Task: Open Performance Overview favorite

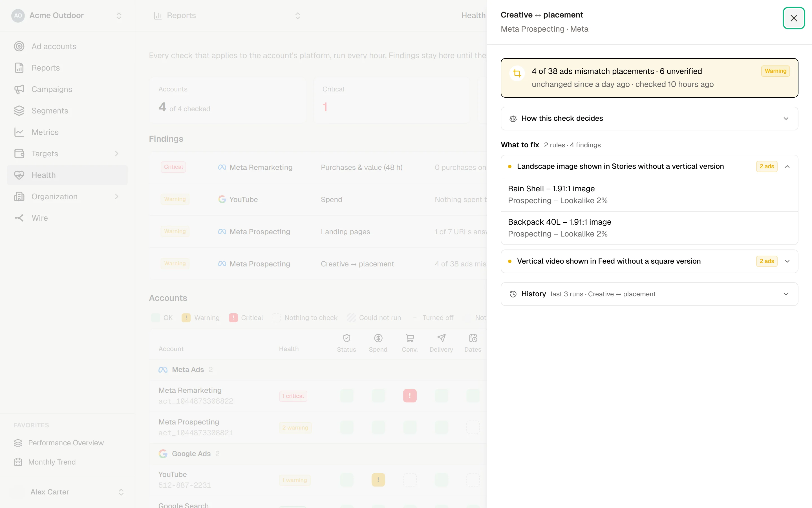Action: pyautogui.click(x=67, y=443)
